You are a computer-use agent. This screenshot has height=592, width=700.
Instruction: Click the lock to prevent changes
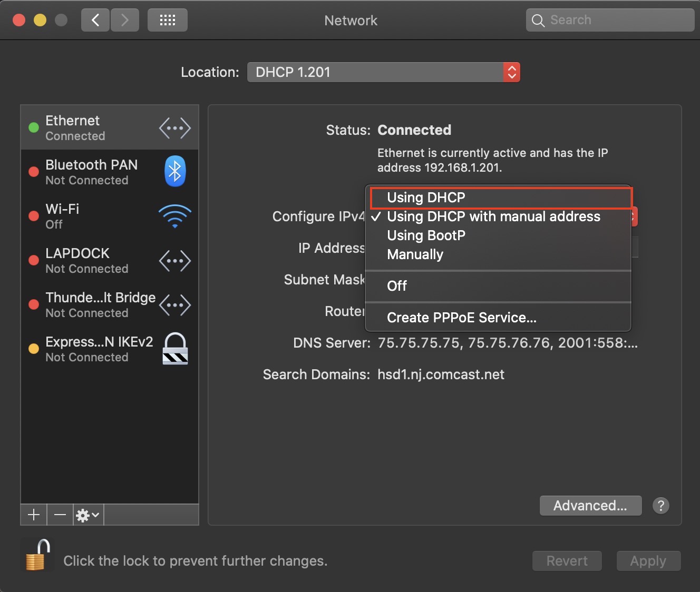pyautogui.click(x=37, y=556)
